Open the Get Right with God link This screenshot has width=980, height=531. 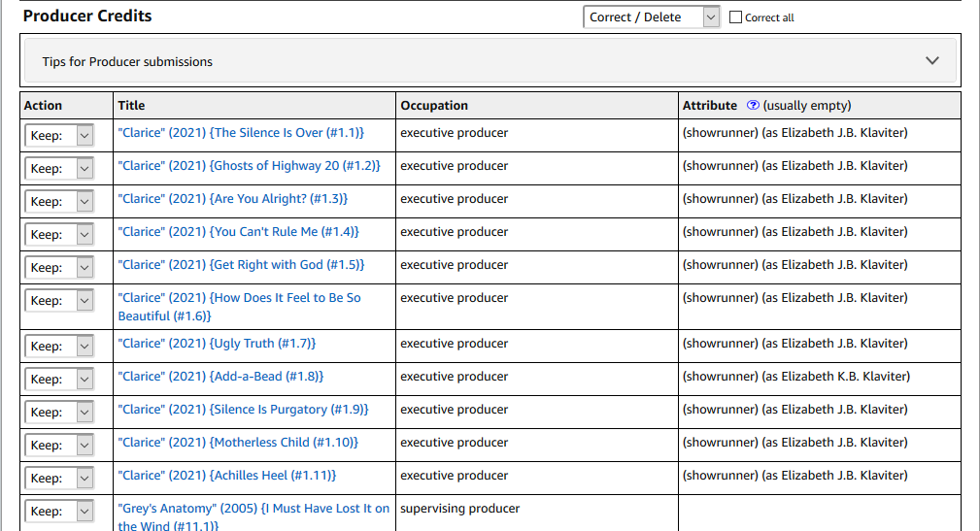click(x=241, y=265)
